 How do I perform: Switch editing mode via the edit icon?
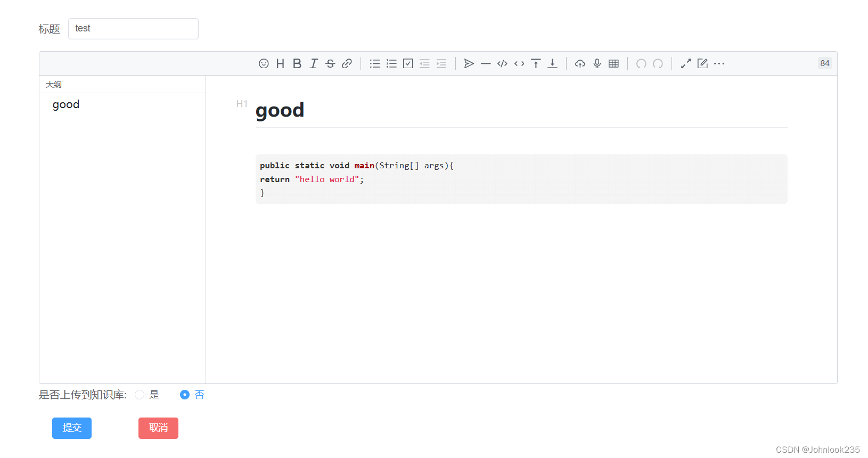click(x=702, y=63)
